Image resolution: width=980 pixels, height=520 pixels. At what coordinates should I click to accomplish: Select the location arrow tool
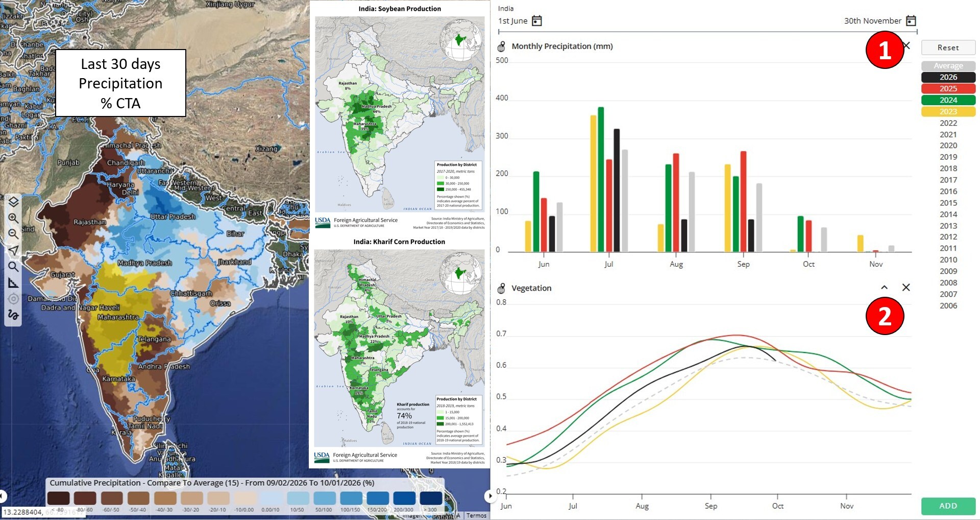13,250
